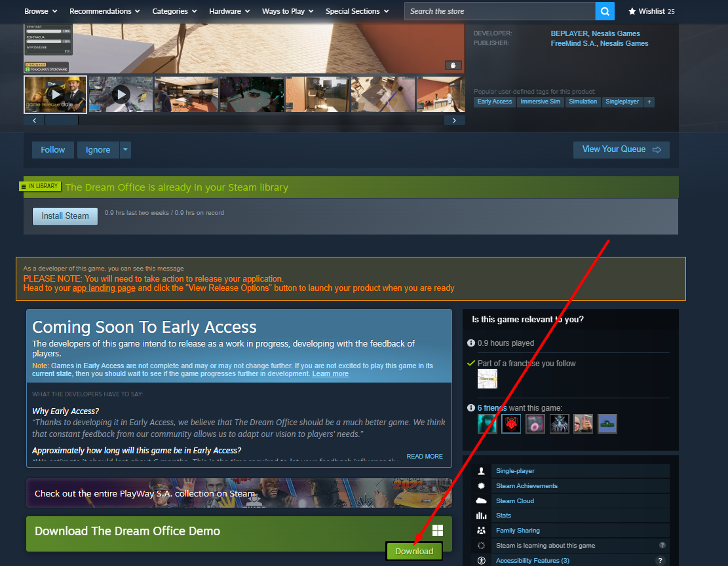Select the Early Access tag
This screenshot has height=566, width=728.
point(495,102)
